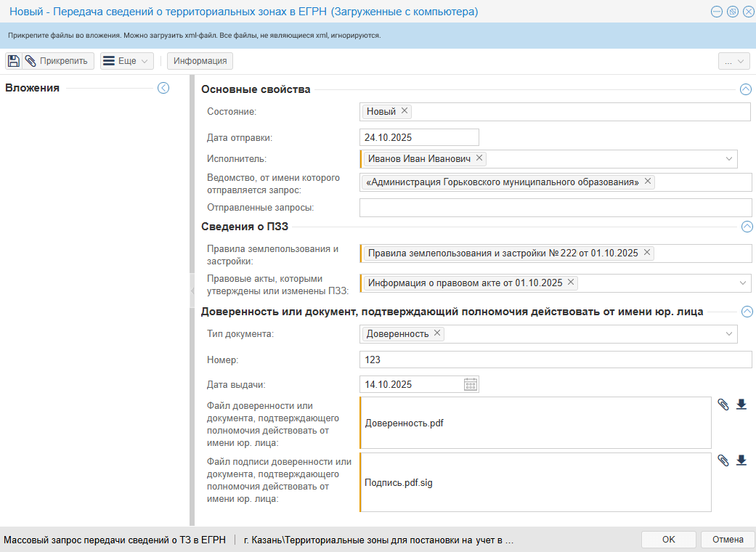Remove Информация о правовом акте tag

pos(571,282)
